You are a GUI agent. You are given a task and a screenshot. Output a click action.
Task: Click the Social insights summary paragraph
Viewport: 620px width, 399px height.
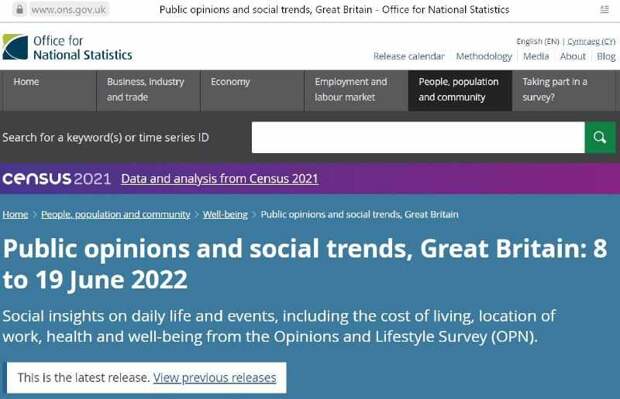pos(279,327)
